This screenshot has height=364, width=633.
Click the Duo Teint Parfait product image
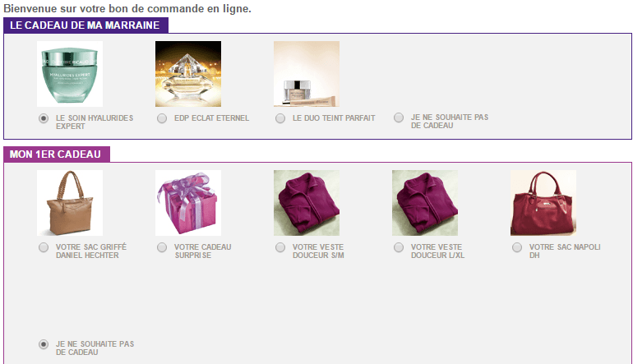(x=307, y=74)
